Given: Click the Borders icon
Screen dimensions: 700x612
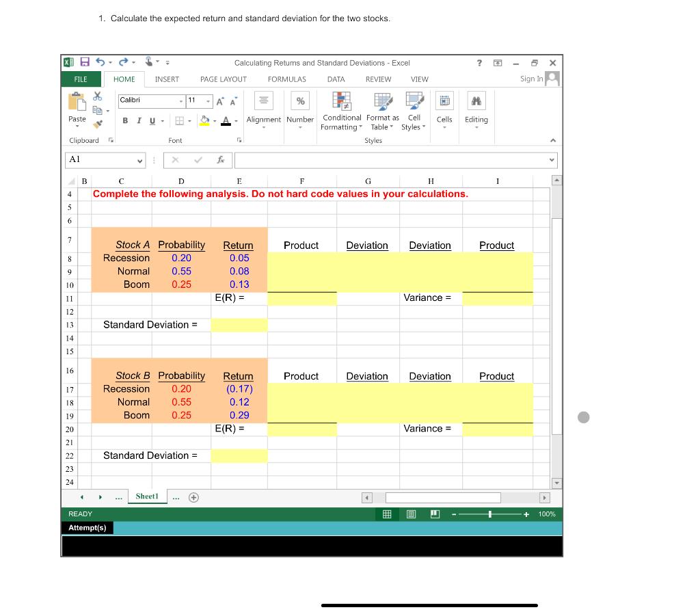Looking at the screenshot, I should [x=180, y=120].
